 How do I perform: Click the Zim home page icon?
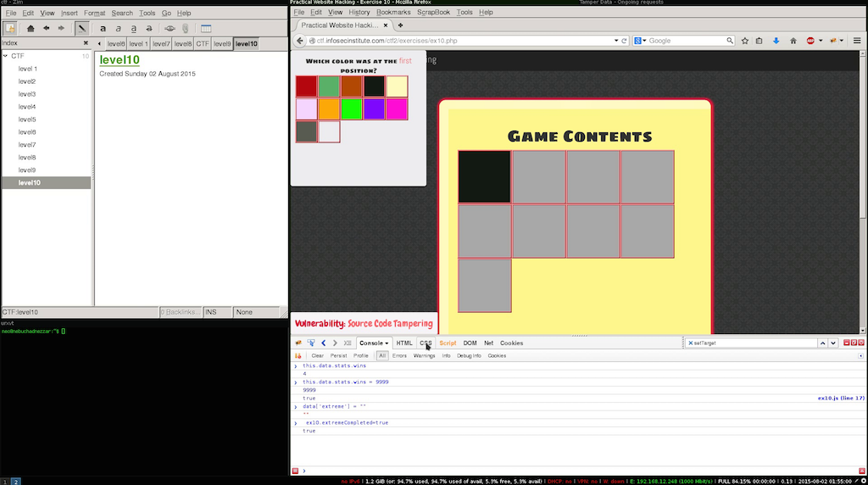click(x=31, y=28)
